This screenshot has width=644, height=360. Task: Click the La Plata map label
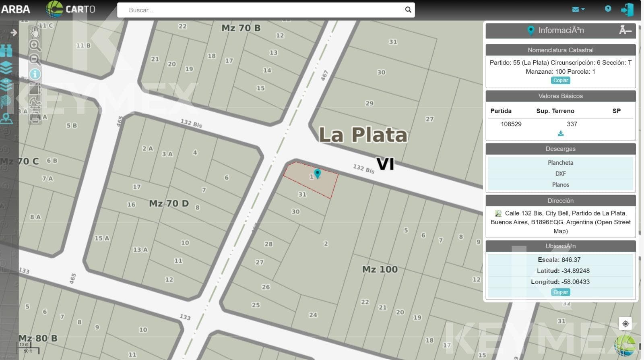363,135
